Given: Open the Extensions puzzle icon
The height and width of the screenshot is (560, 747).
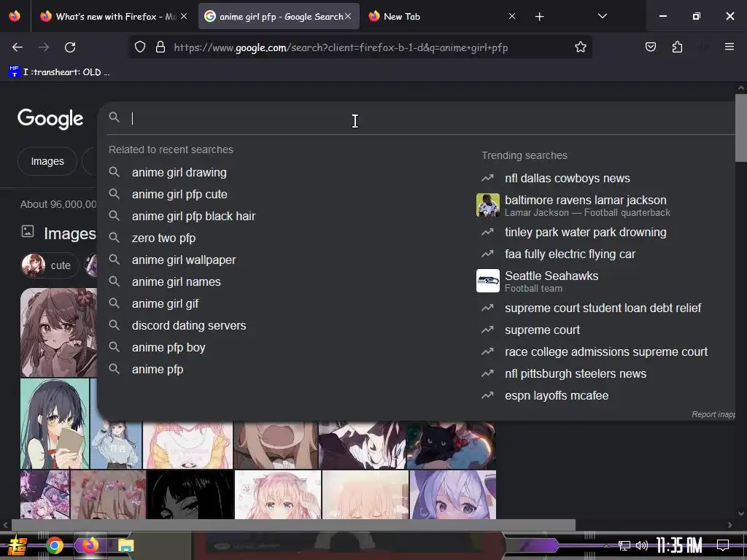Looking at the screenshot, I should (677, 47).
